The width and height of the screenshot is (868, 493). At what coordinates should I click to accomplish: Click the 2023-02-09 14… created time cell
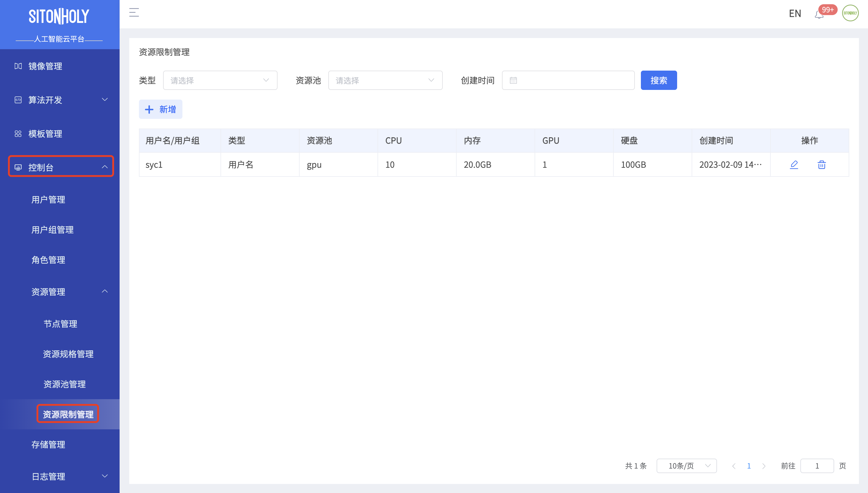tap(731, 164)
